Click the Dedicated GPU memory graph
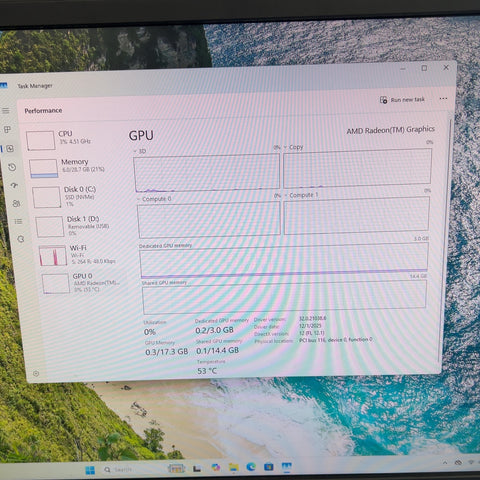Image resolution: width=480 pixels, height=480 pixels. click(x=284, y=260)
